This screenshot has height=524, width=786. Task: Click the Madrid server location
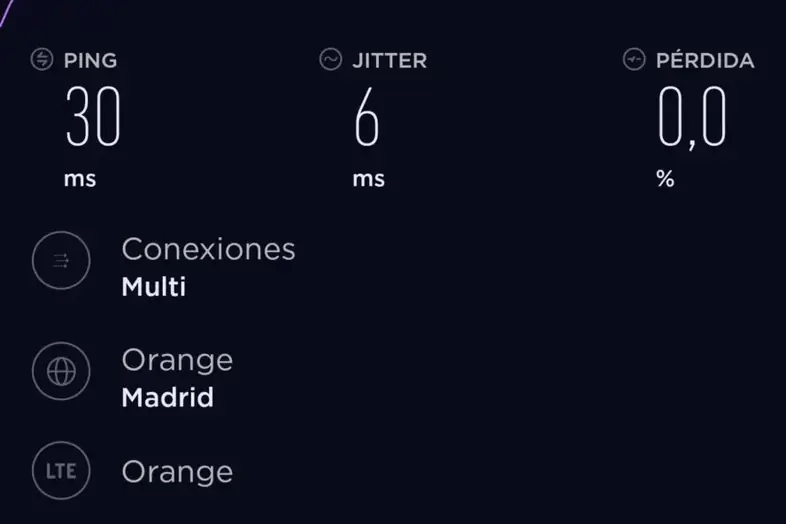(167, 397)
